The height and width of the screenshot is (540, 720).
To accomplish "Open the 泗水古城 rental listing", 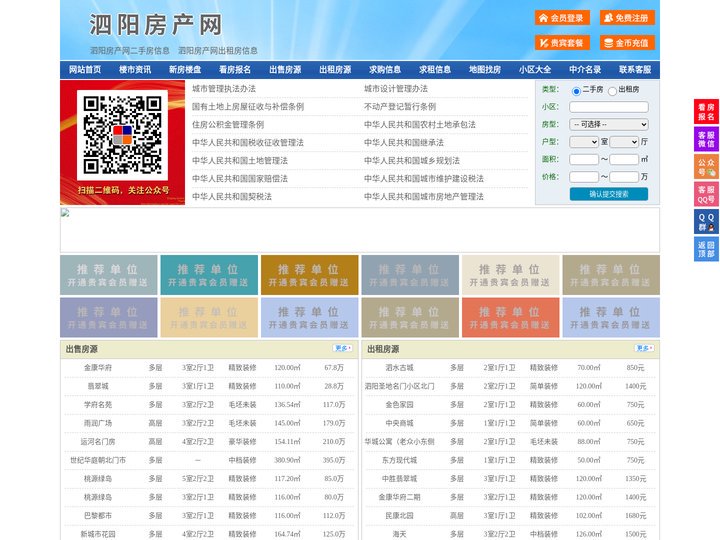I will pyautogui.click(x=399, y=367).
